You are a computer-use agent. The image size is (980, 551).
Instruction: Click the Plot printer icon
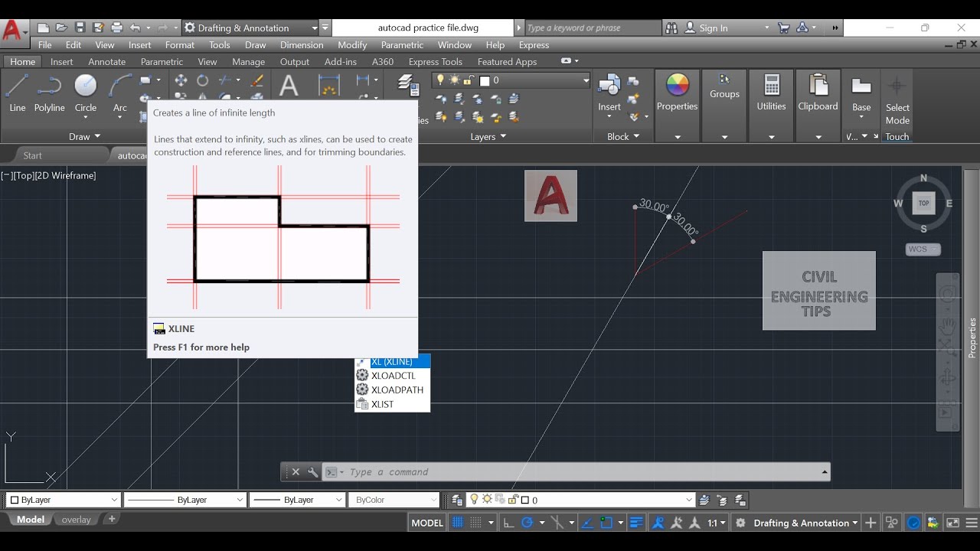click(x=116, y=28)
